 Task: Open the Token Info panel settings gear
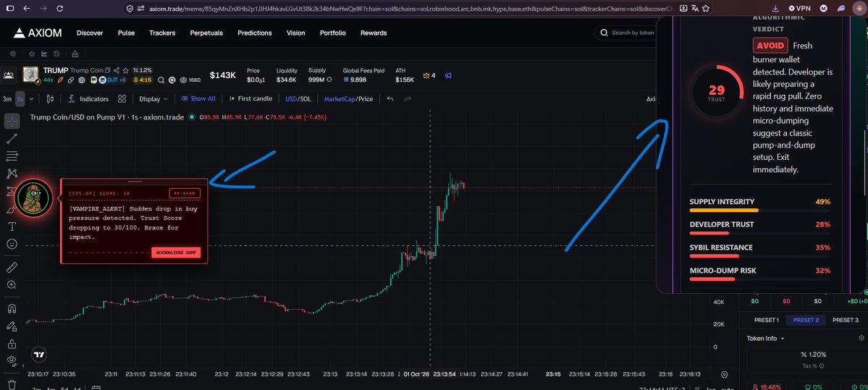click(x=861, y=338)
